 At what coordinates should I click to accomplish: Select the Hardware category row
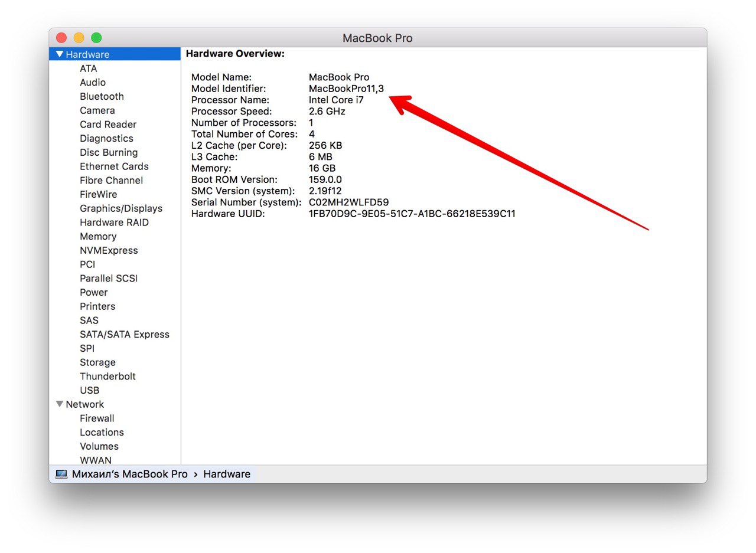tap(115, 54)
